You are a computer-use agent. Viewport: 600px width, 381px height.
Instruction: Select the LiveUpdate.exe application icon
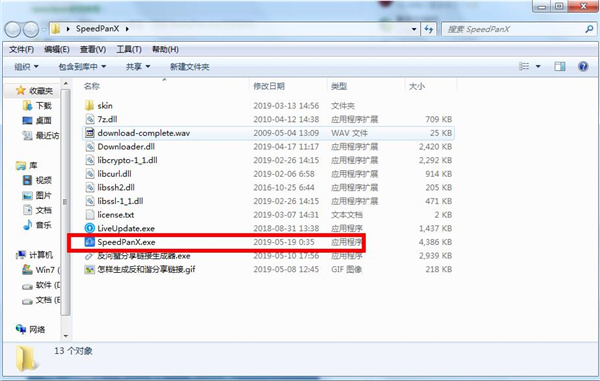90,228
